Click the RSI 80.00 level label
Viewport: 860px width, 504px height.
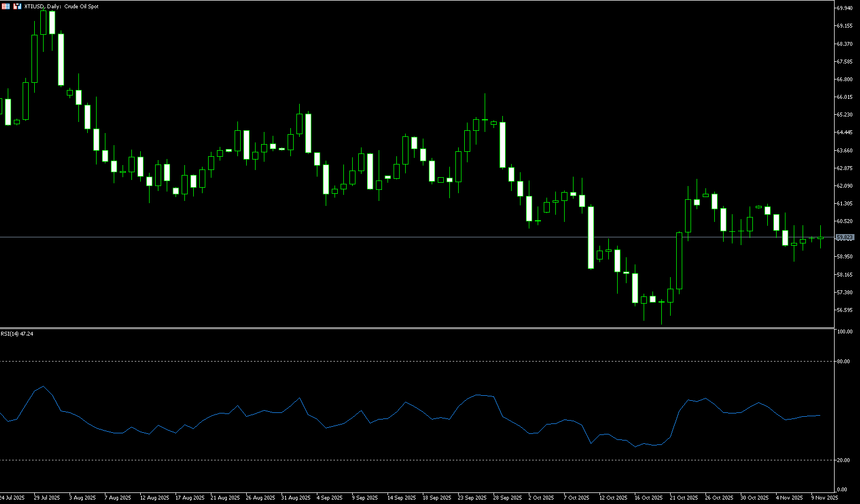point(843,362)
